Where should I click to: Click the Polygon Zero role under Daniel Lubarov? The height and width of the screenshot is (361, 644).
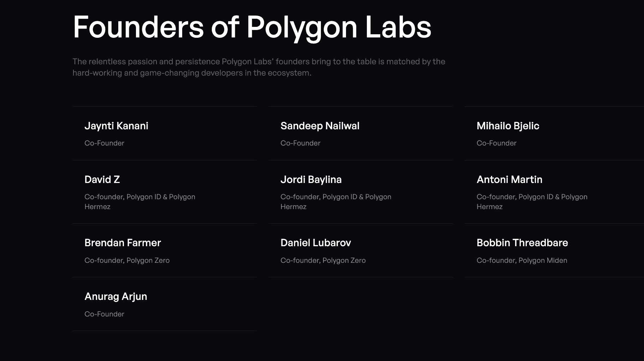tap(323, 261)
